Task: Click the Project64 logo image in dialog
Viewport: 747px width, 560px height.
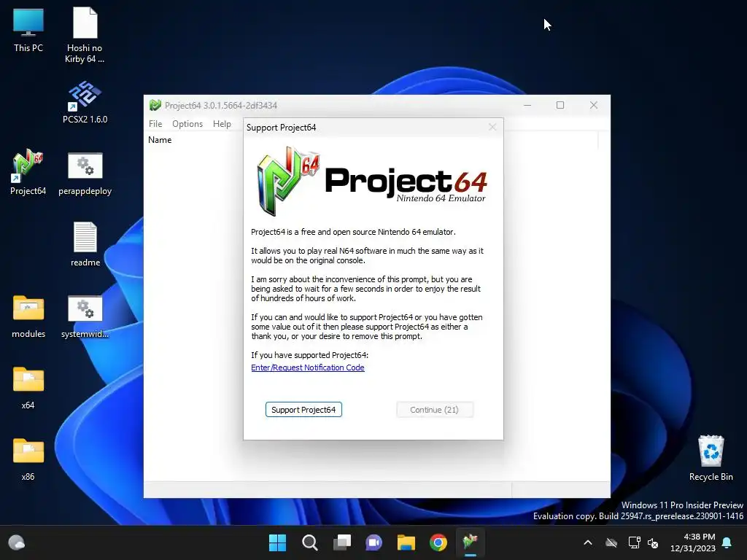Action: [x=373, y=181]
